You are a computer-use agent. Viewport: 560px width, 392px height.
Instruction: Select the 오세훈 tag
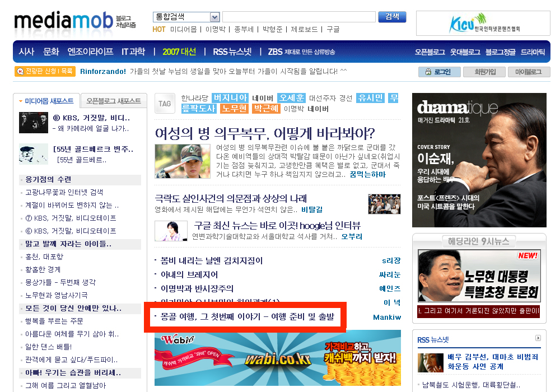click(291, 98)
